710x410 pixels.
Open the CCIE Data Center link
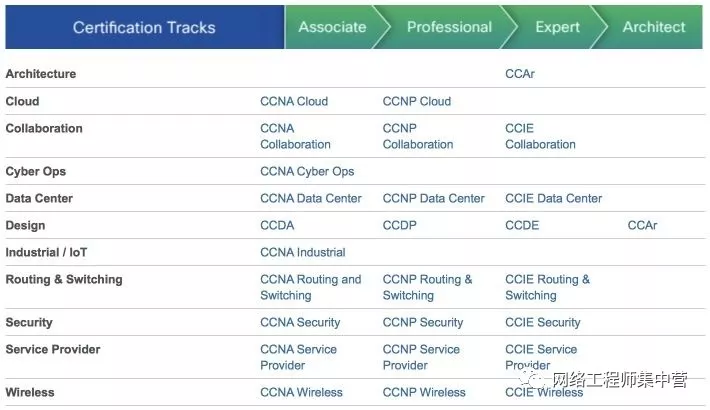pyautogui.click(x=553, y=198)
